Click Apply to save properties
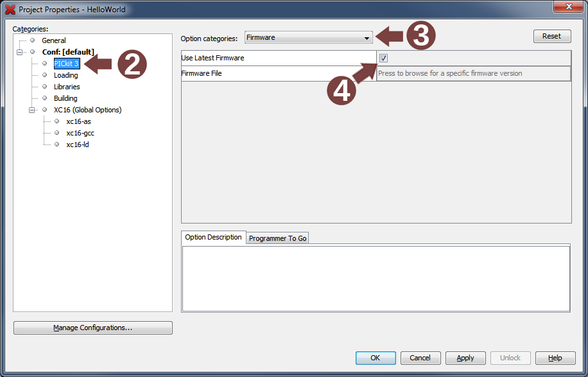The image size is (588, 377). click(465, 358)
